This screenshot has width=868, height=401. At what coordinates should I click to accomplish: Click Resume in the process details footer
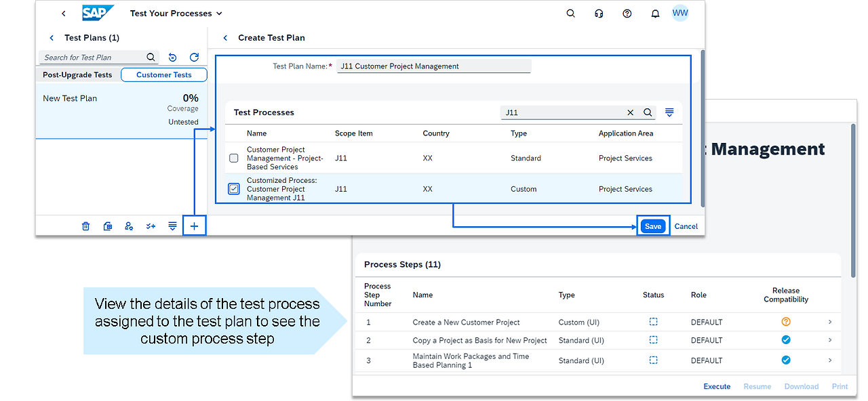click(757, 387)
